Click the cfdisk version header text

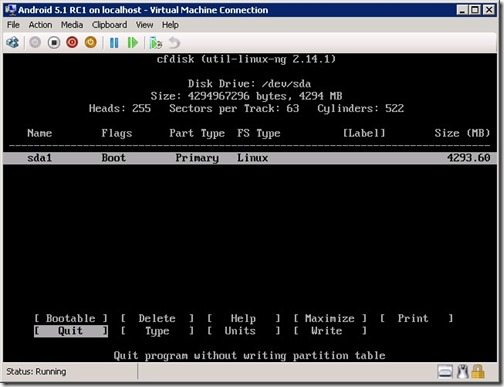[x=246, y=59]
